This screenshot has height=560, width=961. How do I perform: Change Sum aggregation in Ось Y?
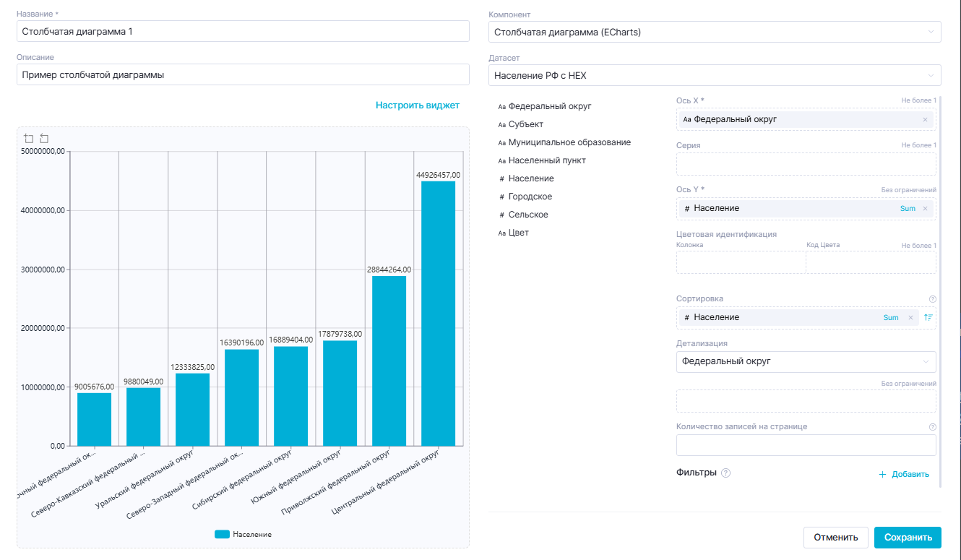coord(908,208)
